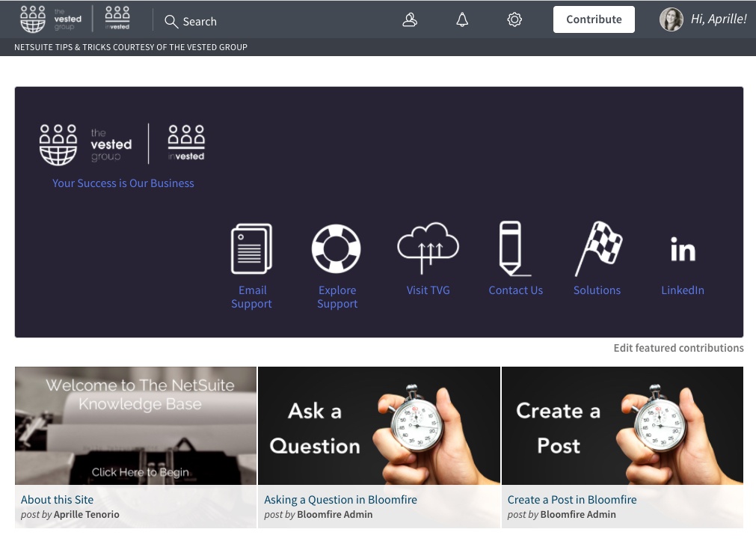The height and width of the screenshot is (541, 756).
Task: Open 'Asking a Question in Bloomfire'
Action: pos(340,499)
